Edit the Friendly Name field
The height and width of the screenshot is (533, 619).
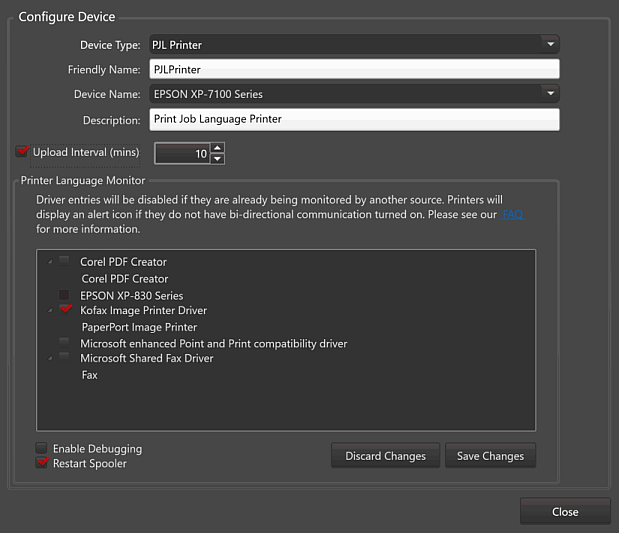click(x=354, y=69)
